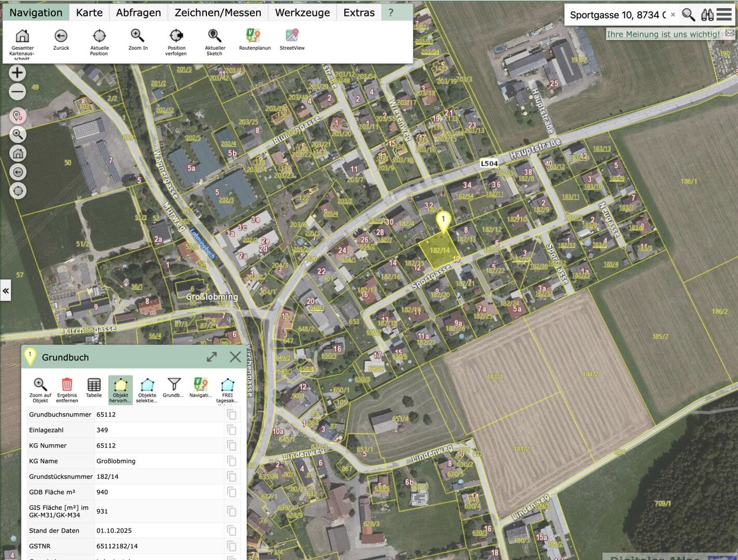This screenshot has width=738, height=560.
Task: Click Ergebnis entfernen trash icon
Action: (67, 385)
